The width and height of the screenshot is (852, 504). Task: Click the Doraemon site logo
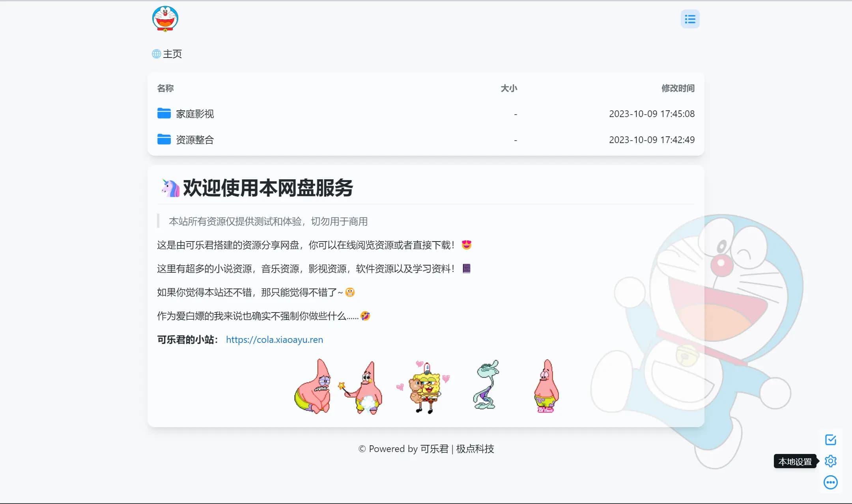click(165, 19)
